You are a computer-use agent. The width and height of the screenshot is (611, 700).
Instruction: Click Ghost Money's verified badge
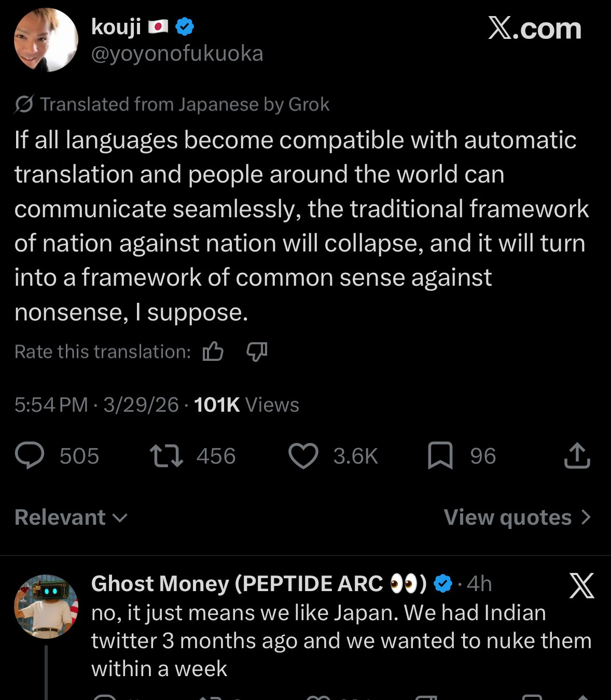click(x=442, y=584)
